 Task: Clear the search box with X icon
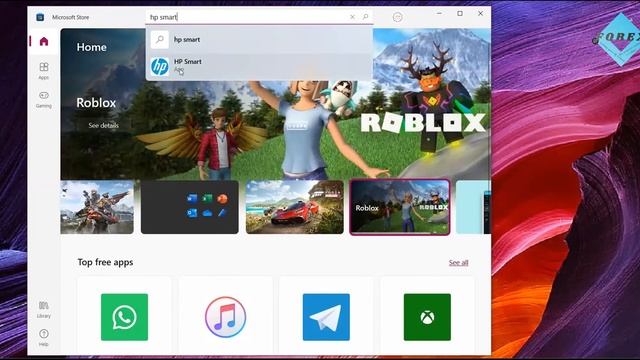353,17
